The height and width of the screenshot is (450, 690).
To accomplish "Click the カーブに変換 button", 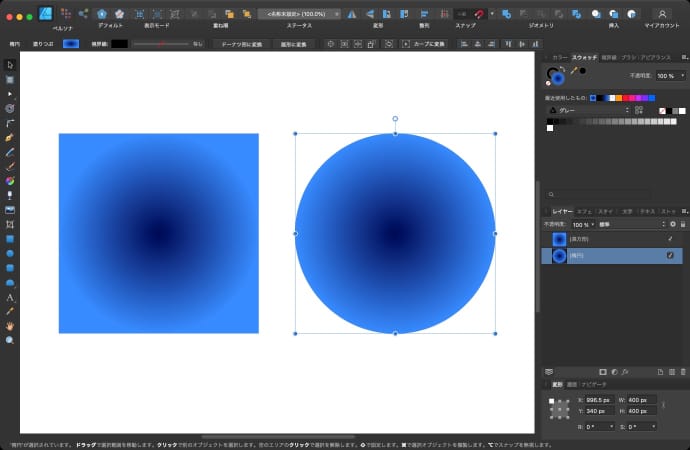I will [x=425, y=44].
